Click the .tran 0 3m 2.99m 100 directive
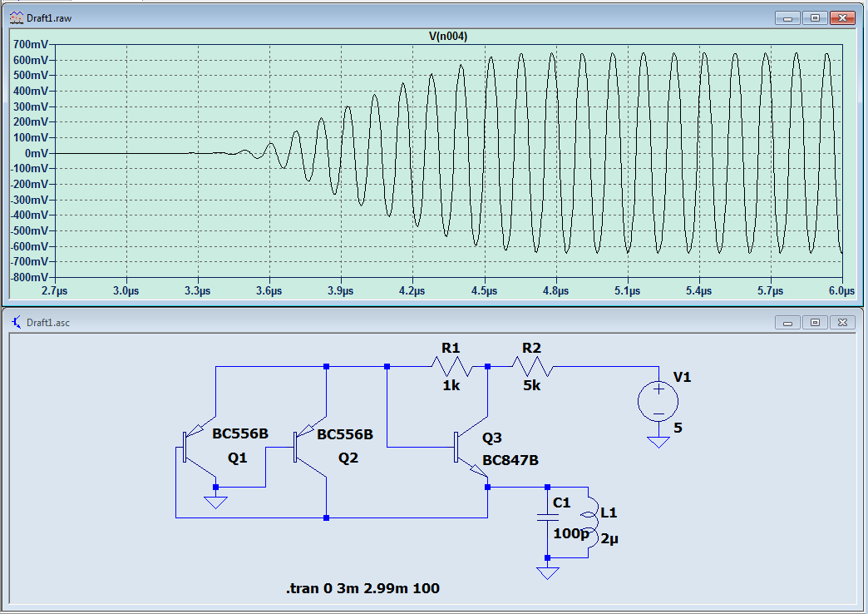868x614 pixels. click(x=362, y=588)
